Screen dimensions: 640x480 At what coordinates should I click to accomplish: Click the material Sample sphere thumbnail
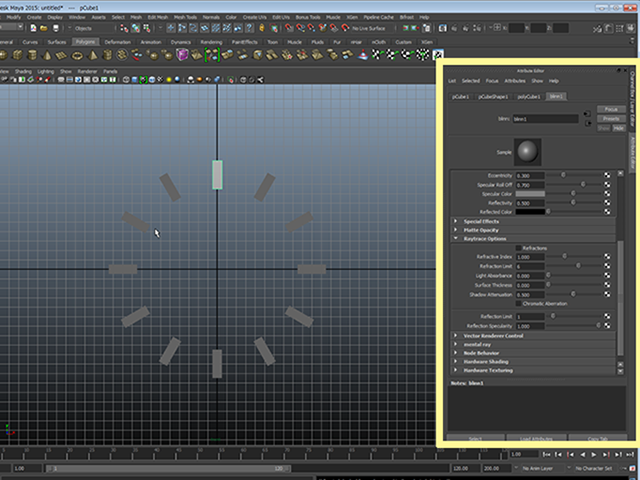click(527, 151)
